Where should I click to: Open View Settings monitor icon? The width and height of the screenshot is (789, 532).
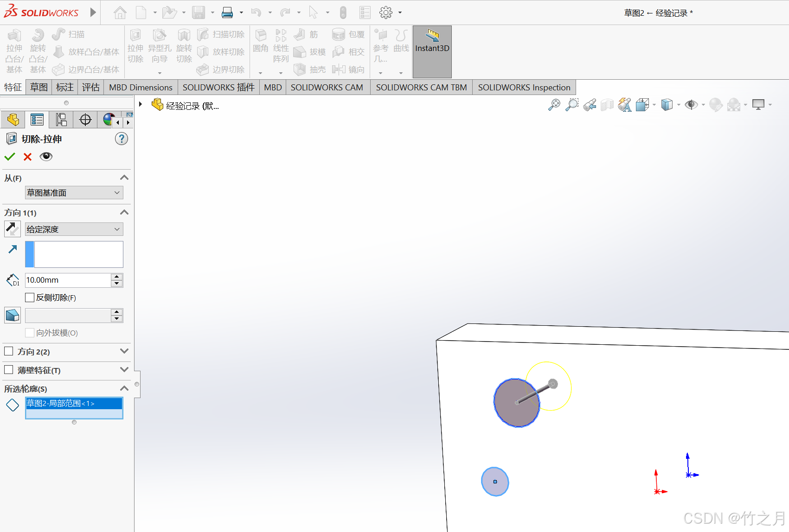click(758, 105)
